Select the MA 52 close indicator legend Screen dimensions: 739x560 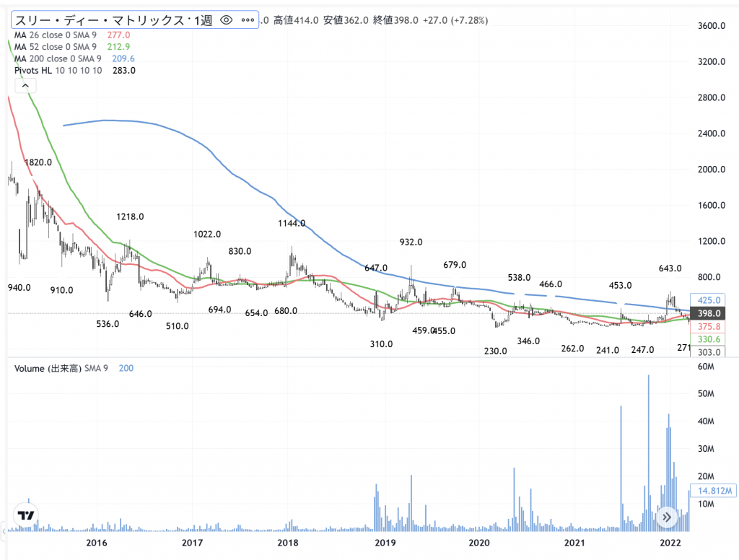click(58, 47)
